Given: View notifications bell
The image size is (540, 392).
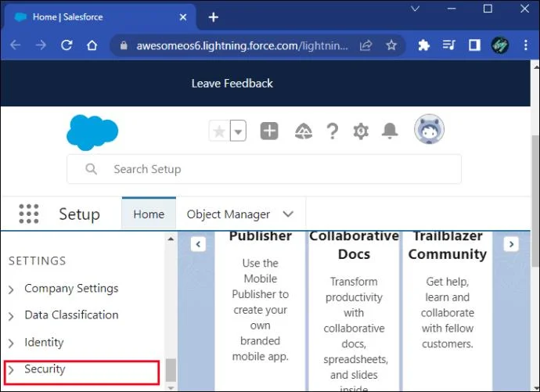Looking at the screenshot, I should (390, 131).
